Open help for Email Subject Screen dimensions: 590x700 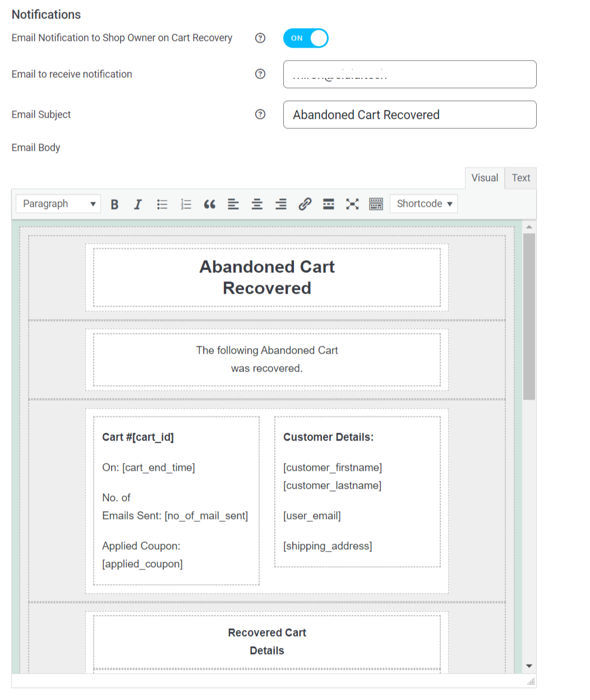point(260,114)
